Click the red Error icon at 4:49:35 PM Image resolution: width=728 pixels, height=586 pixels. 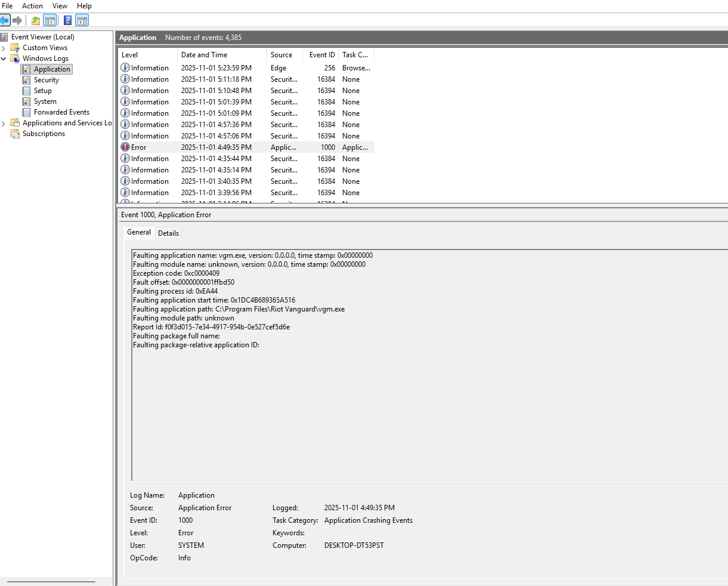tap(125, 147)
